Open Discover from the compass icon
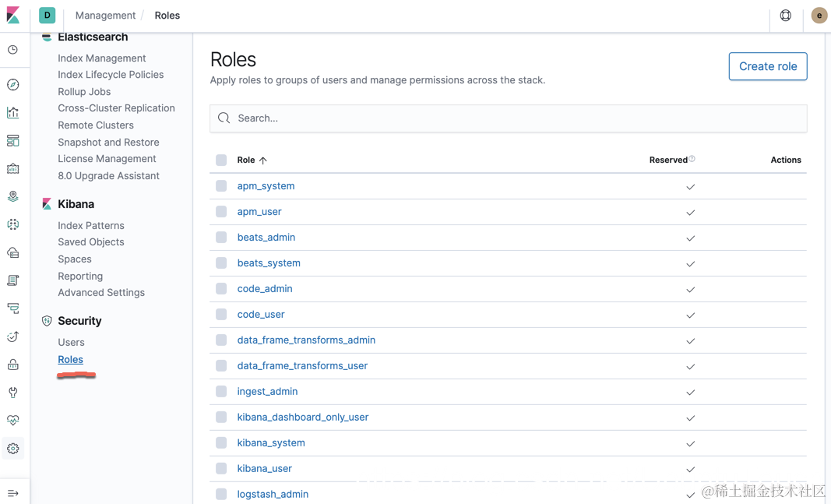The image size is (831, 504). [13, 85]
